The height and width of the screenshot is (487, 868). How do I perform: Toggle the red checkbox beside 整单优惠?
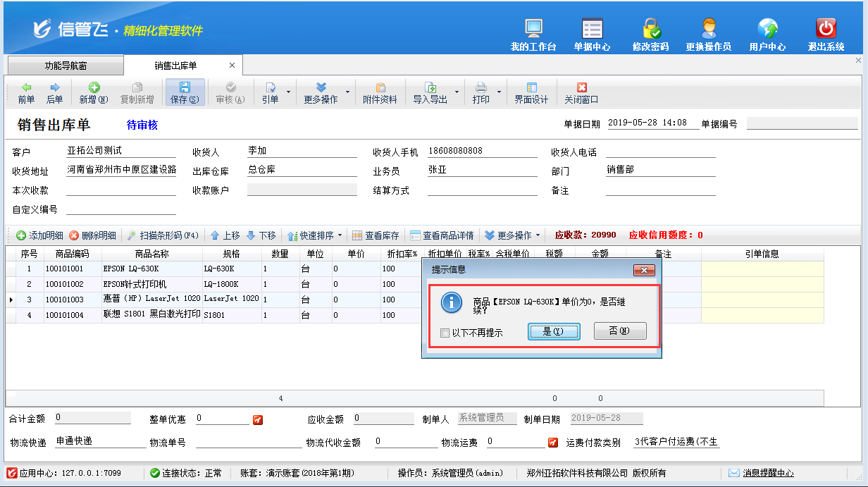257,420
